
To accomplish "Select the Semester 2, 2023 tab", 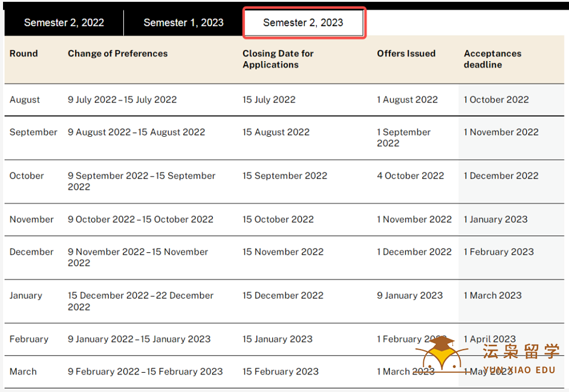I will click(x=304, y=22).
